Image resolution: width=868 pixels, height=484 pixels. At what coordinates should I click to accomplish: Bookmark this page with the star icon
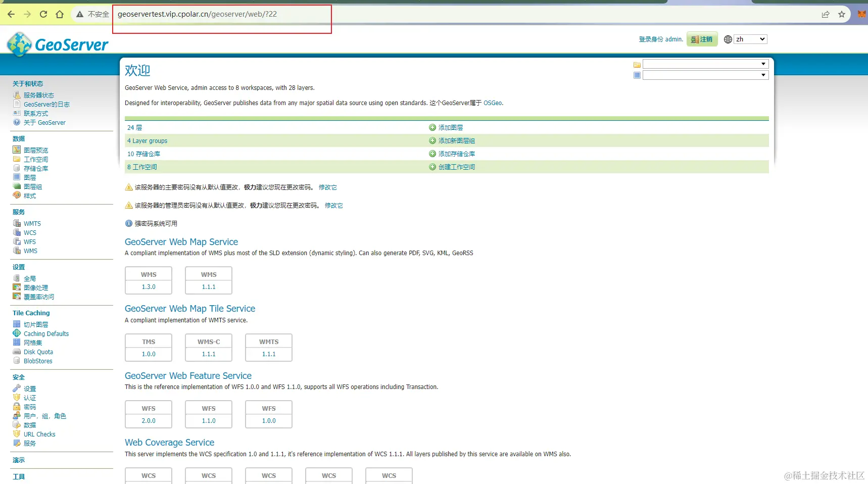click(x=842, y=14)
